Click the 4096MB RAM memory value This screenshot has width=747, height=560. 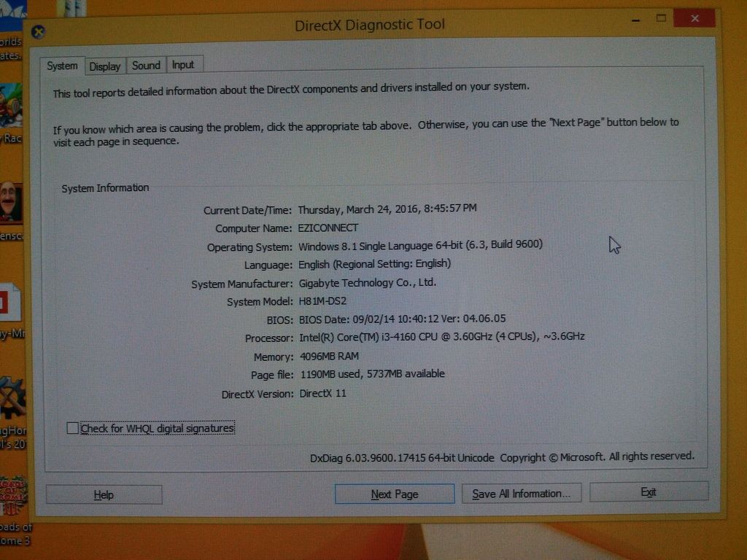(x=329, y=356)
